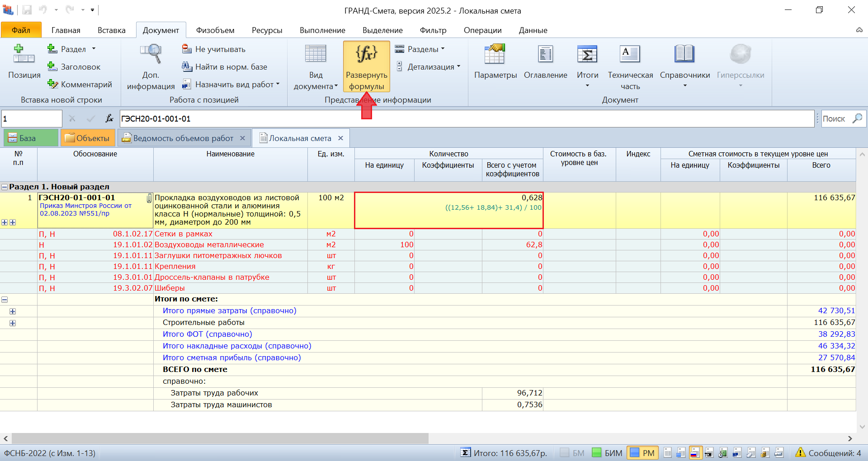Viewport: 868px width, 461px height.
Task: Click the ТСН status bar icon
Action: point(709,452)
